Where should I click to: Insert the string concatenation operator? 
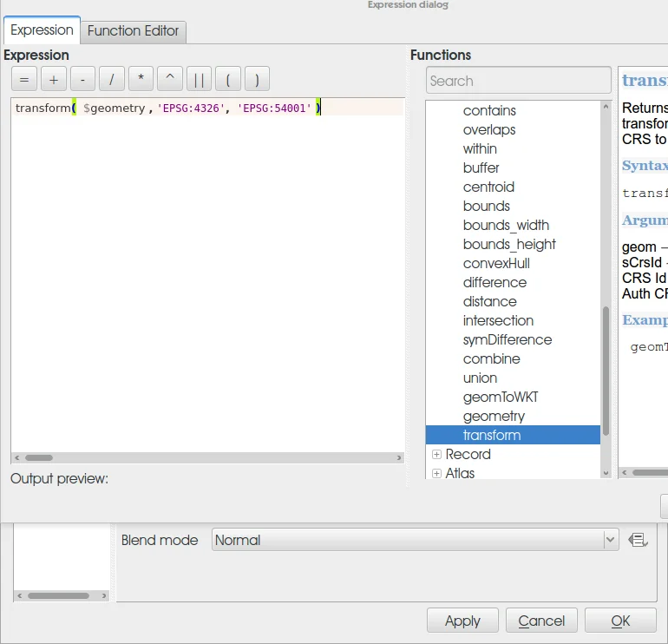coord(199,80)
